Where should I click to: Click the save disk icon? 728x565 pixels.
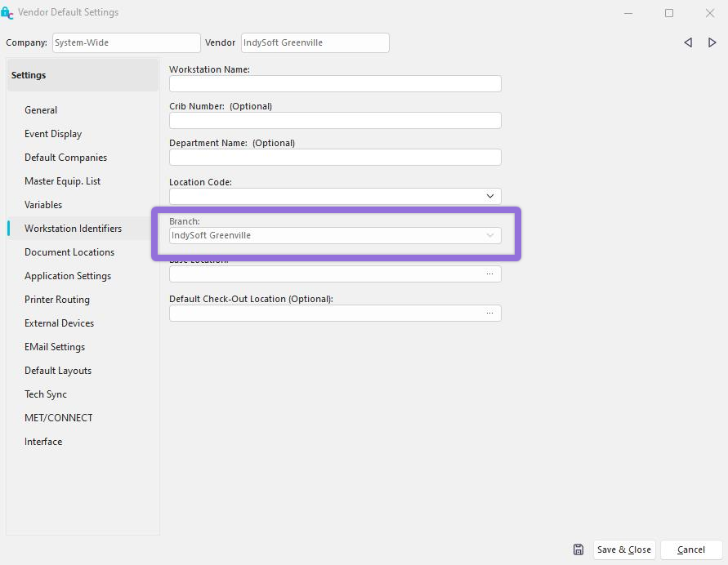click(x=578, y=549)
